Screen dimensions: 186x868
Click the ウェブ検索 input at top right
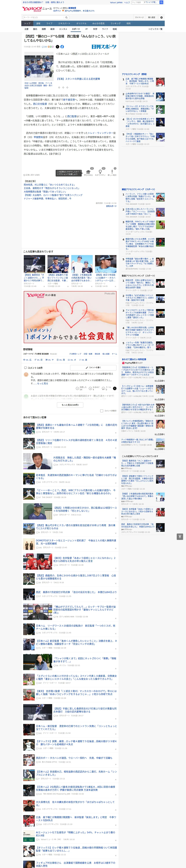tap(137, 2)
